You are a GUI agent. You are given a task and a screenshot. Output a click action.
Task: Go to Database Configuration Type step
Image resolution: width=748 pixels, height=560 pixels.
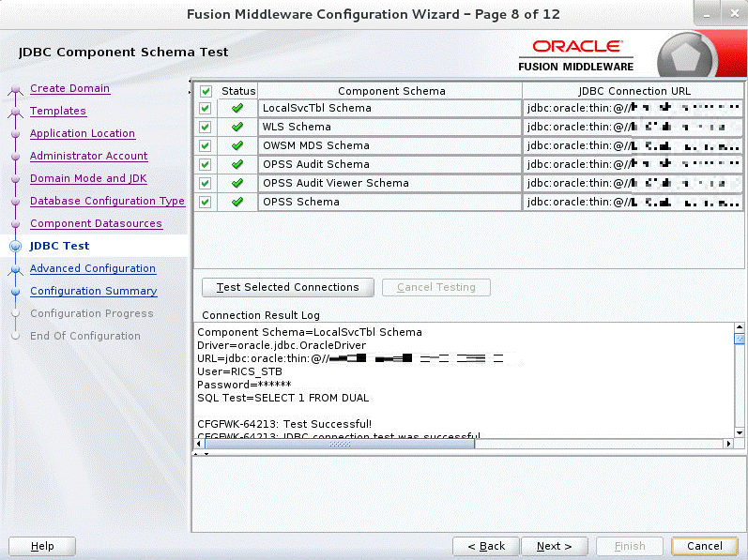(107, 201)
